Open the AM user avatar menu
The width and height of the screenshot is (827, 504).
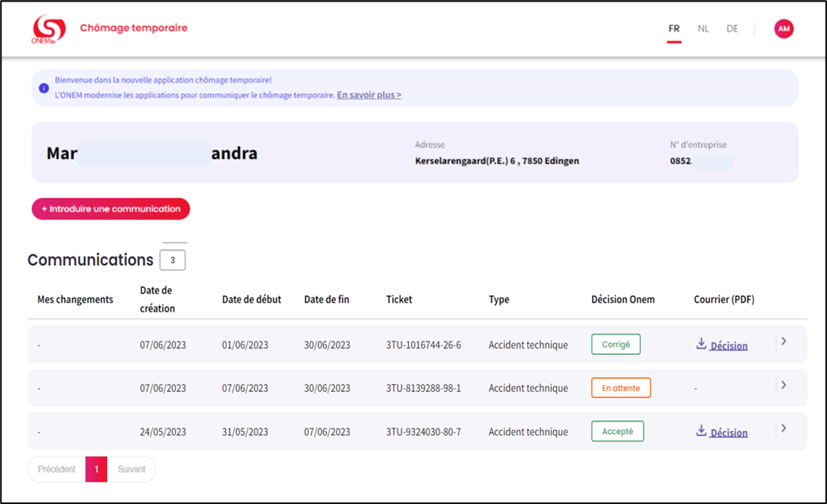(x=783, y=28)
